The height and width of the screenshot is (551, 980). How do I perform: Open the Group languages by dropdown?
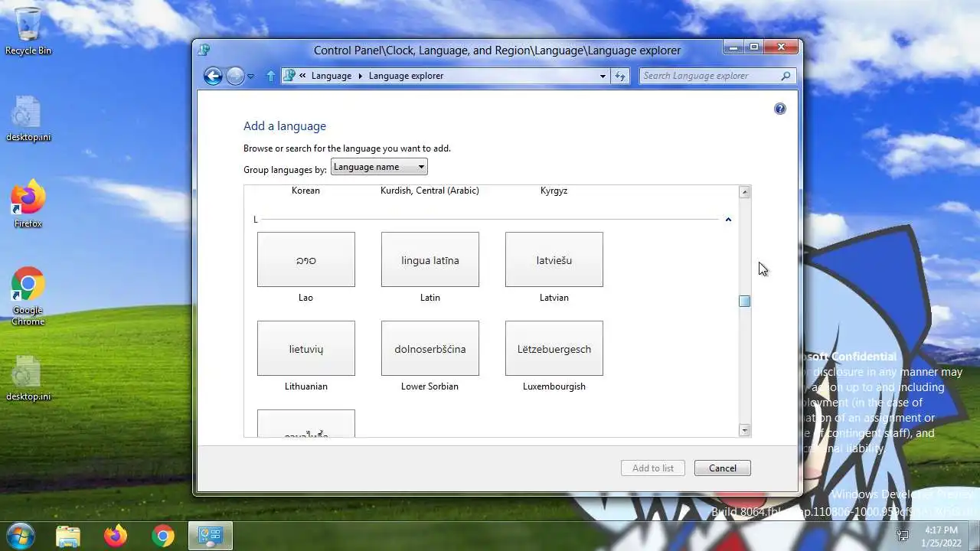tap(379, 167)
